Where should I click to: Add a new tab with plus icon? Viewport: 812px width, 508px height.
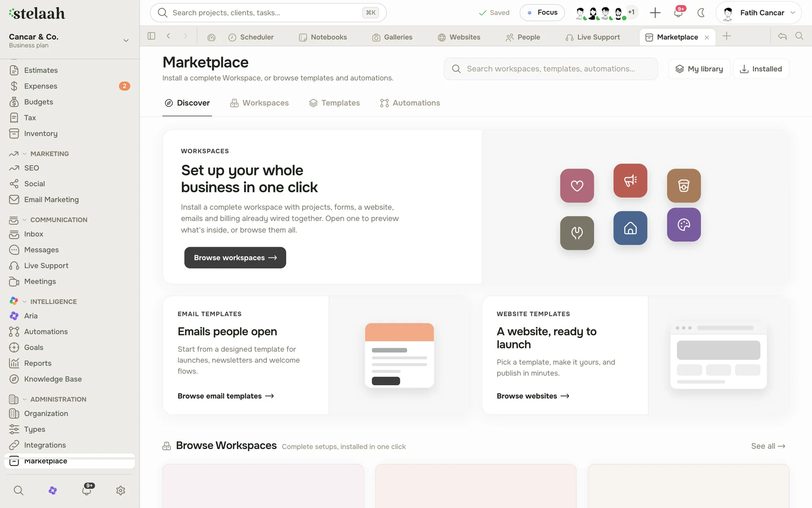point(727,36)
